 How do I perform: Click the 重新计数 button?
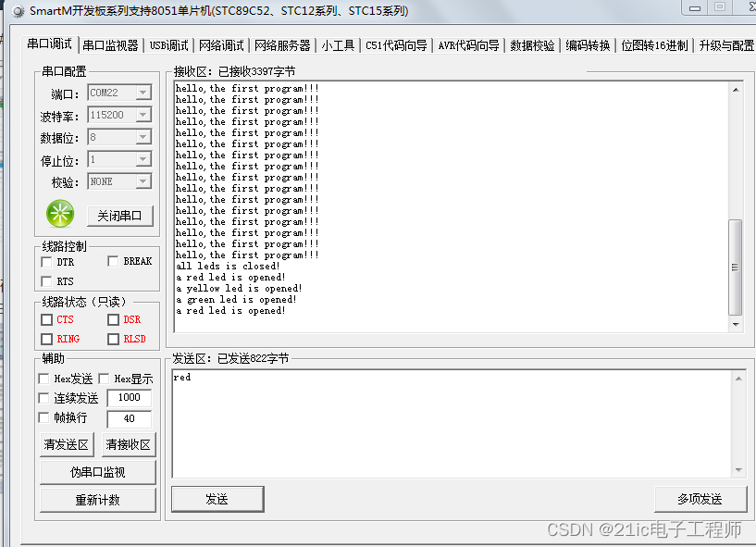pos(98,500)
